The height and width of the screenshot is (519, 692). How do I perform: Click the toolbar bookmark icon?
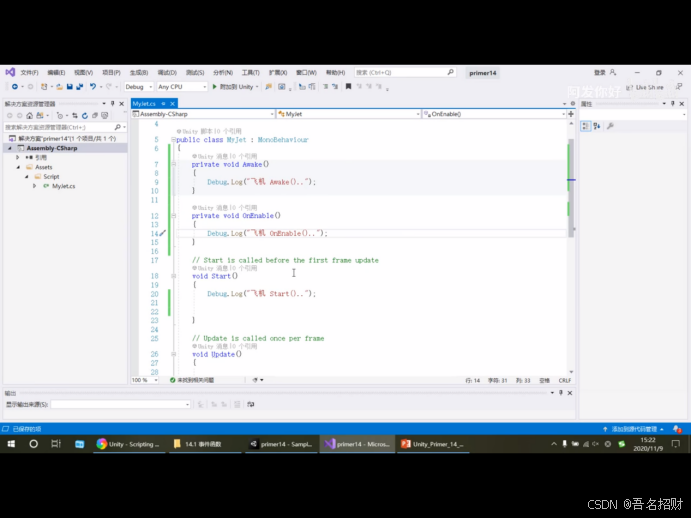pyautogui.click(x=348, y=87)
